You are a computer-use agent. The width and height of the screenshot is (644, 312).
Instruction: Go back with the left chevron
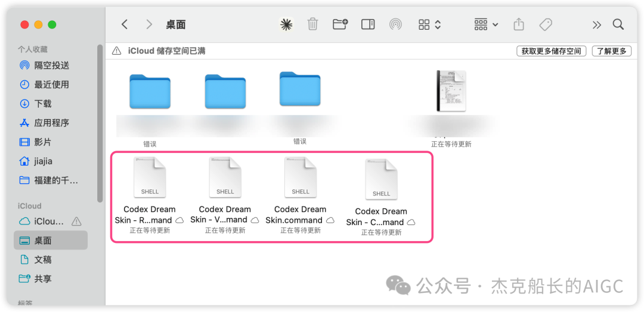point(125,24)
